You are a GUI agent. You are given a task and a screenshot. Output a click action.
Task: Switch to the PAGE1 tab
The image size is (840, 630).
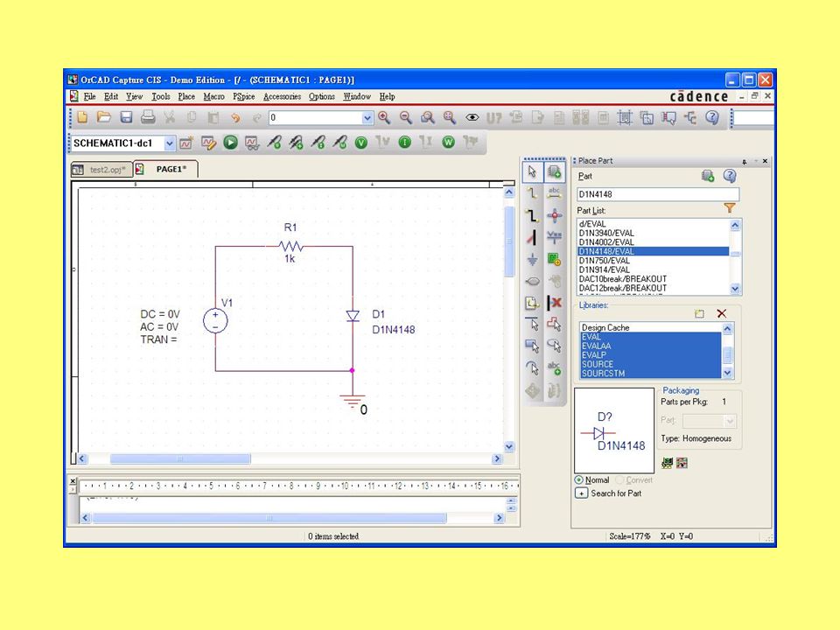coord(166,169)
